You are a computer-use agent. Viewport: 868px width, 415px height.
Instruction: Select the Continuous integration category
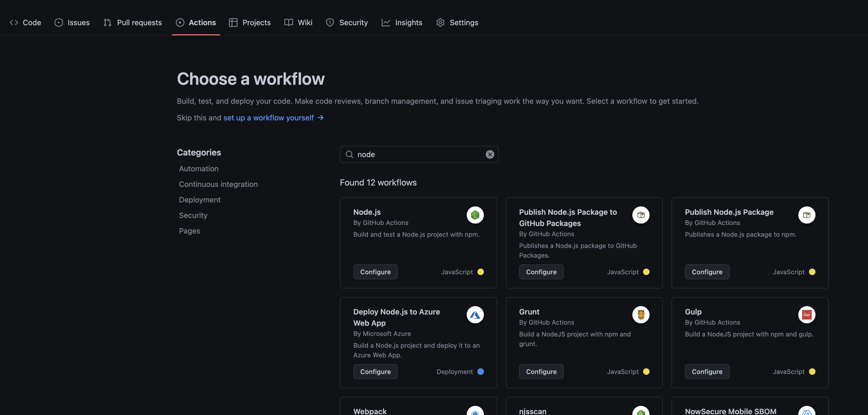[x=218, y=184]
